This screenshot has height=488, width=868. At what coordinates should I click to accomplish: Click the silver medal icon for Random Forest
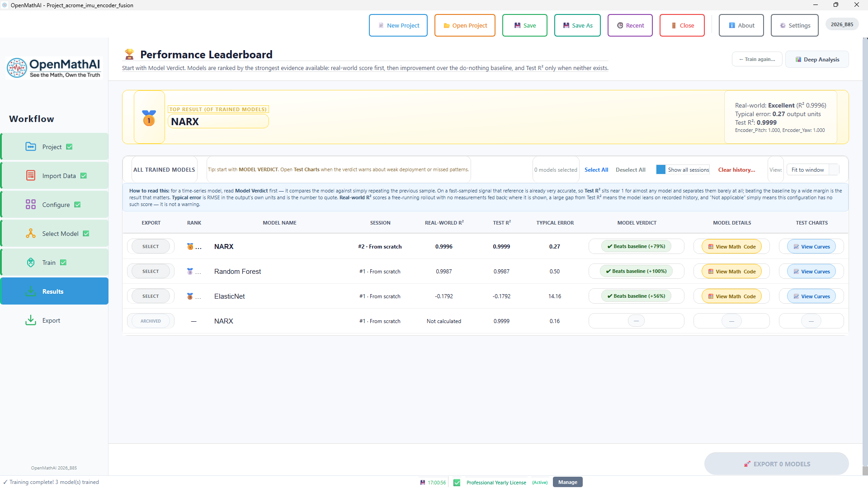pos(190,271)
